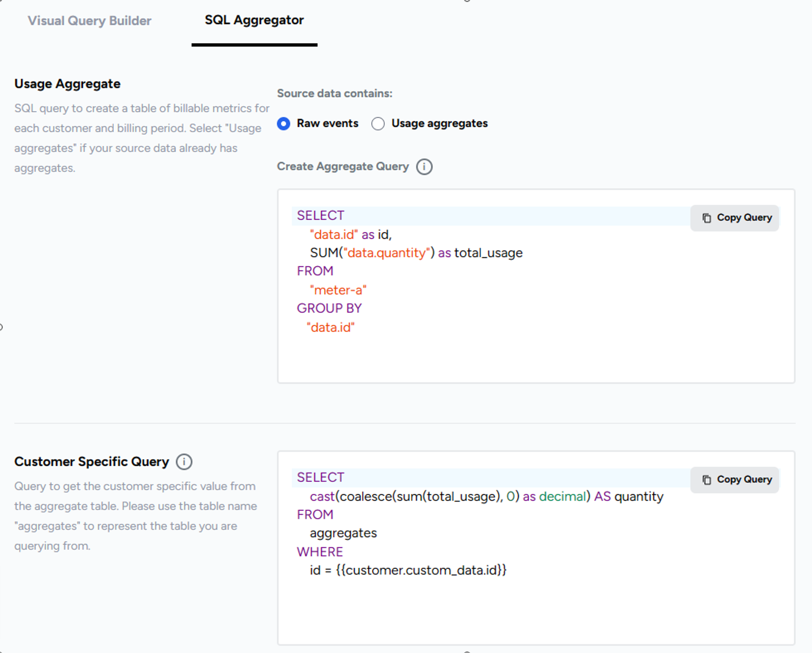
Task: Click info icon beside Customer Specific Query
Action: [x=184, y=462]
